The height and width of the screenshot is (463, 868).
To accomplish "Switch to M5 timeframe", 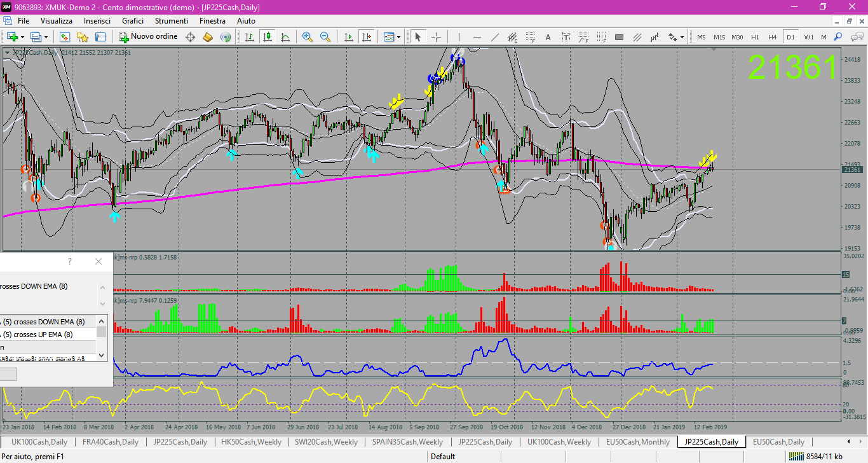I will (x=702, y=37).
